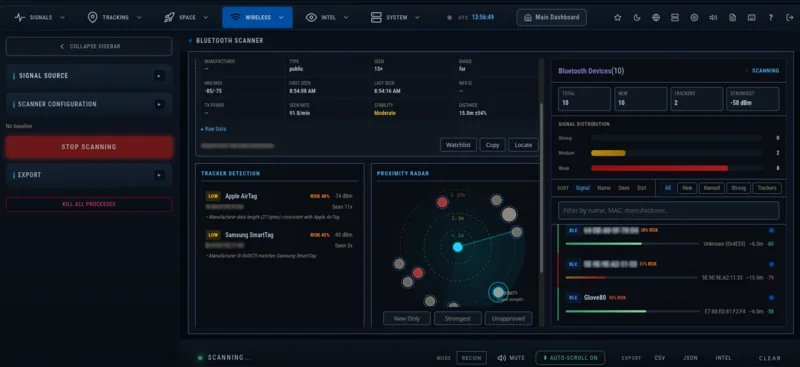Sort devices by Dist
Image resolution: width=800 pixels, height=367 pixels.
[x=641, y=188]
